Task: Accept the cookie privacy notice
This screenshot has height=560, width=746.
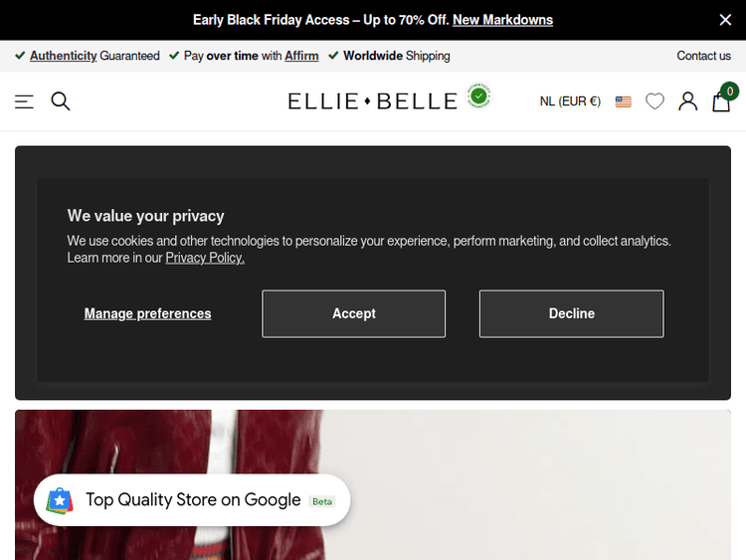Action: (x=353, y=313)
